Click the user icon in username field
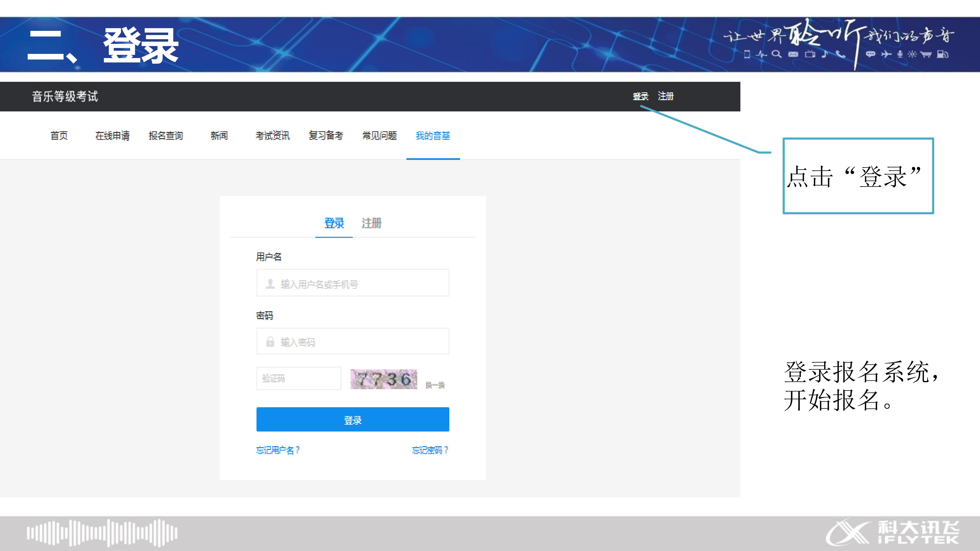Image resolution: width=980 pixels, height=551 pixels. coord(270,284)
